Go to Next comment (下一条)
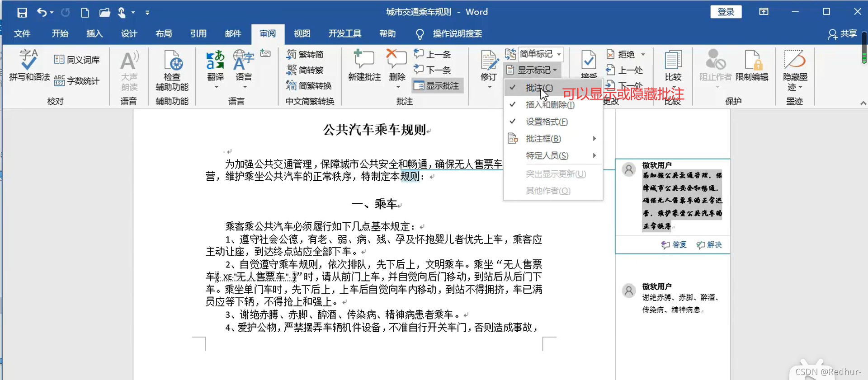This screenshot has height=380, width=868. click(x=433, y=70)
